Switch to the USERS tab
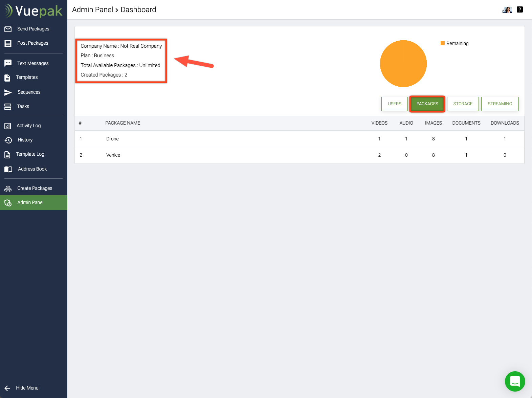The width and height of the screenshot is (532, 398). (395, 104)
